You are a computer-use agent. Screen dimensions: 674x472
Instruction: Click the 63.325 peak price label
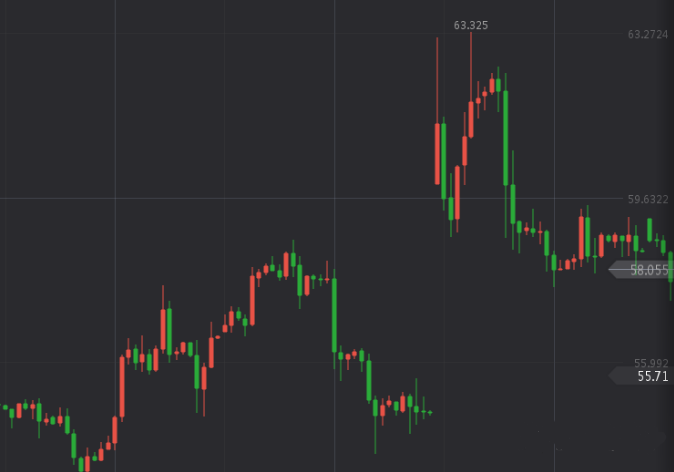pos(470,25)
